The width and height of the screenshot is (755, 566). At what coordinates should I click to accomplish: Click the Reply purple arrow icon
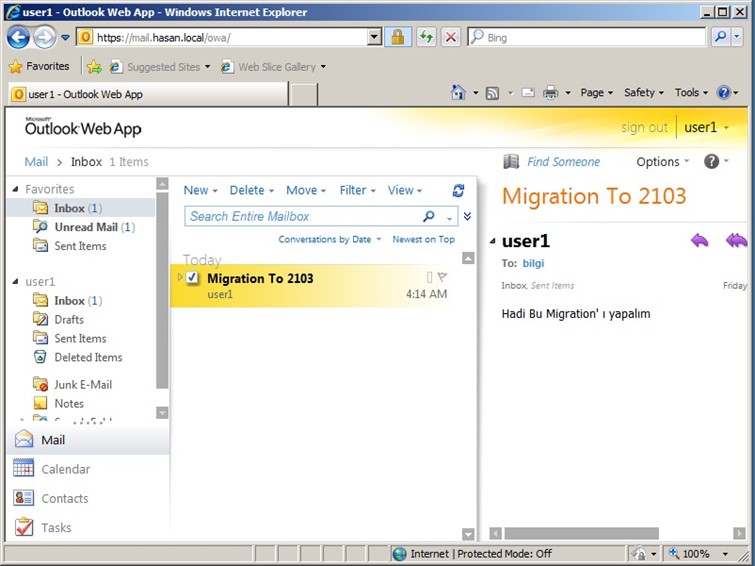click(700, 239)
